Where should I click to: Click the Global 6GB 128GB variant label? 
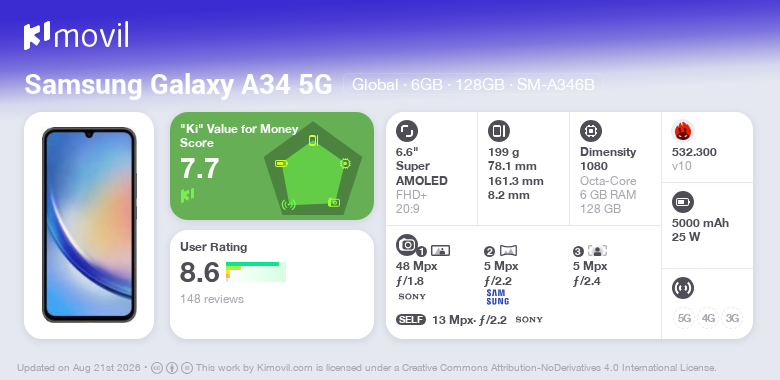473,85
